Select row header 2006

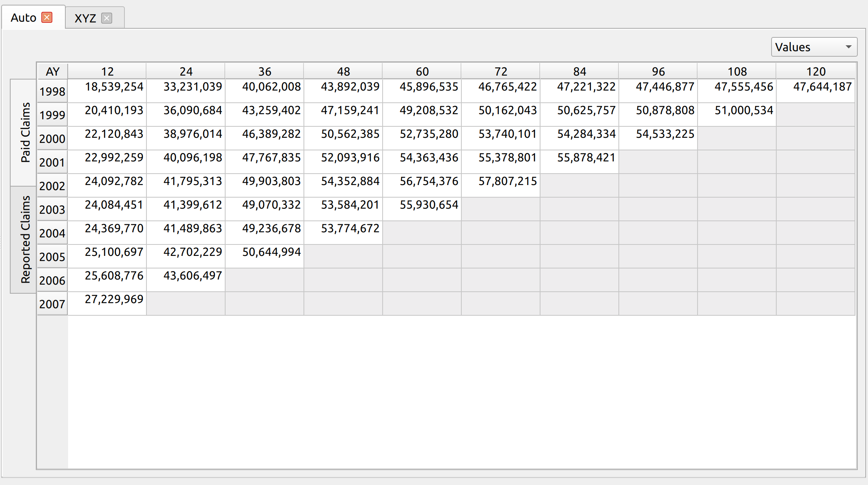52,280
